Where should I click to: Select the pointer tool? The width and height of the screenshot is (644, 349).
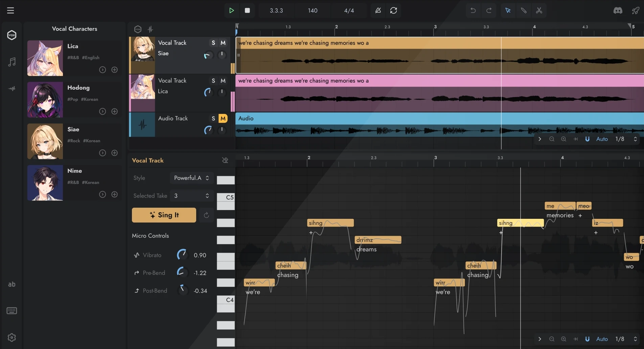508,10
